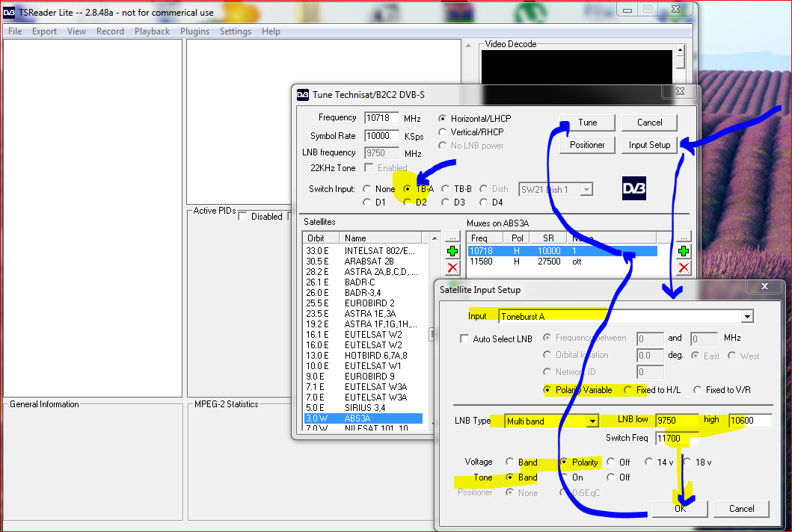This screenshot has height=532, width=792.
Task: Click green plus to add a satellite
Action: point(452,252)
